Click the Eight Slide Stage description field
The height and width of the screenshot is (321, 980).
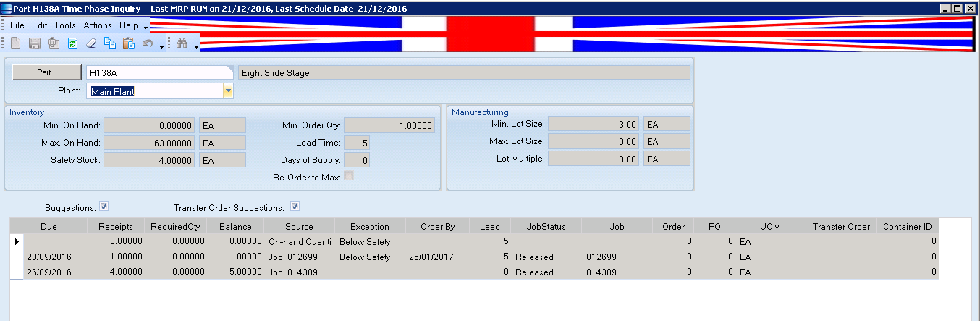pyautogui.click(x=464, y=73)
